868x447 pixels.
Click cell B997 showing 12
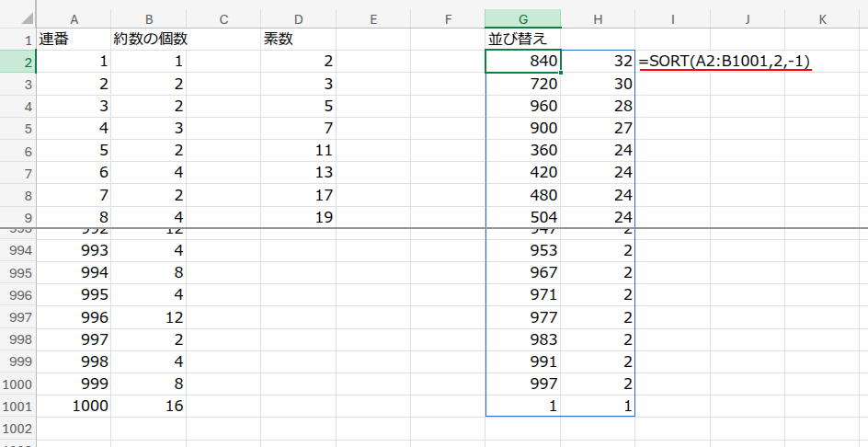tap(148, 317)
